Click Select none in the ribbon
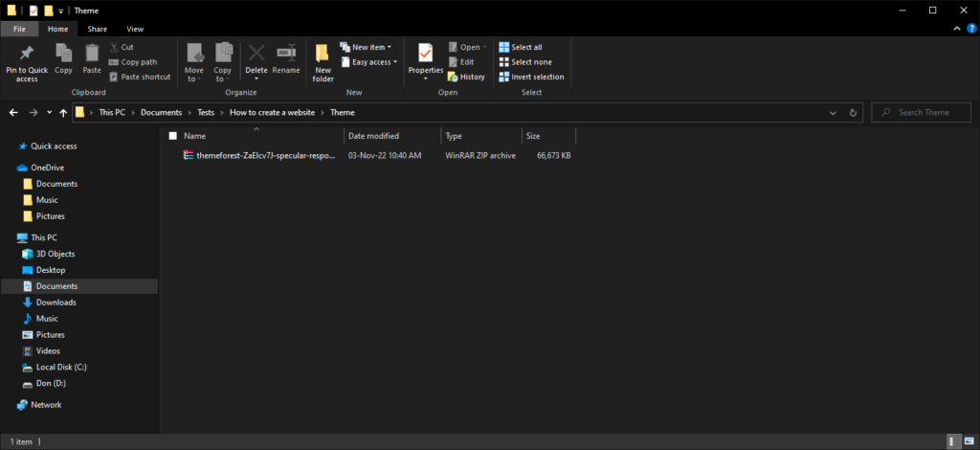 (x=525, y=62)
